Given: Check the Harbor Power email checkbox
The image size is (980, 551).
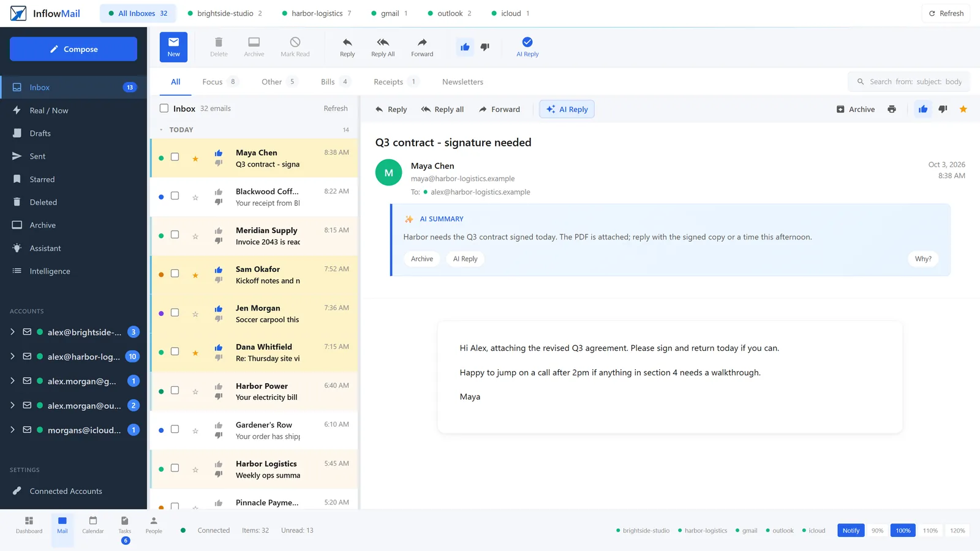Looking at the screenshot, I should (175, 390).
